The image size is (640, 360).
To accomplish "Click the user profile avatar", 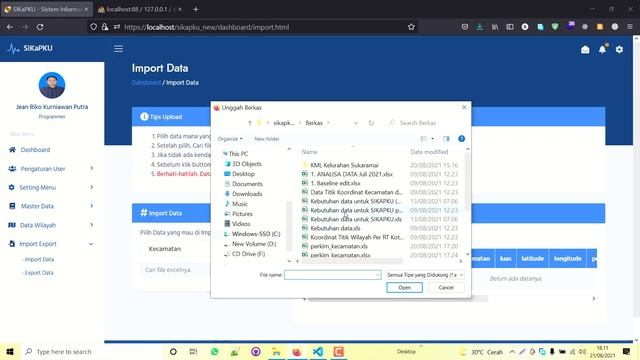I will pyautogui.click(x=52, y=85).
